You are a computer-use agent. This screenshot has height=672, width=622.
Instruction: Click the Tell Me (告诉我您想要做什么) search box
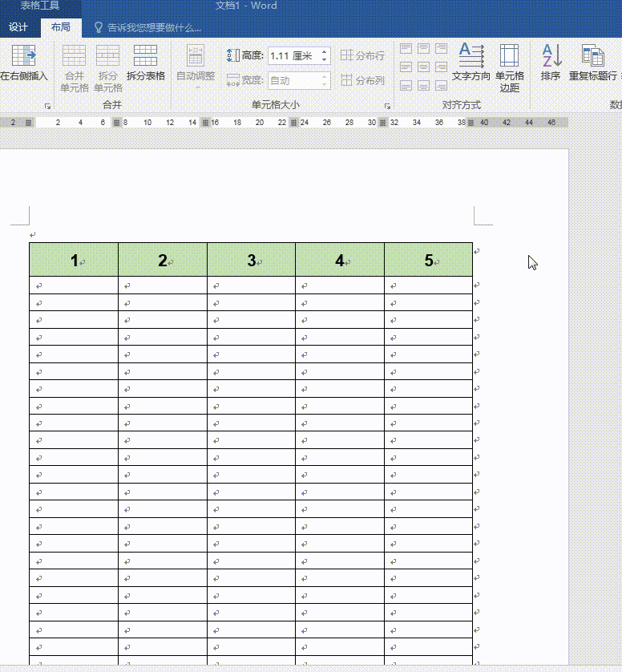[x=154, y=27]
